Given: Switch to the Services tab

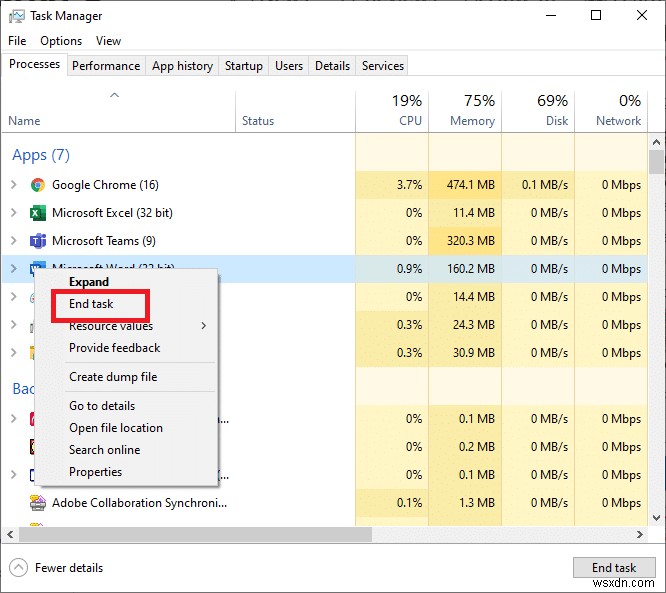Looking at the screenshot, I should click(383, 66).
